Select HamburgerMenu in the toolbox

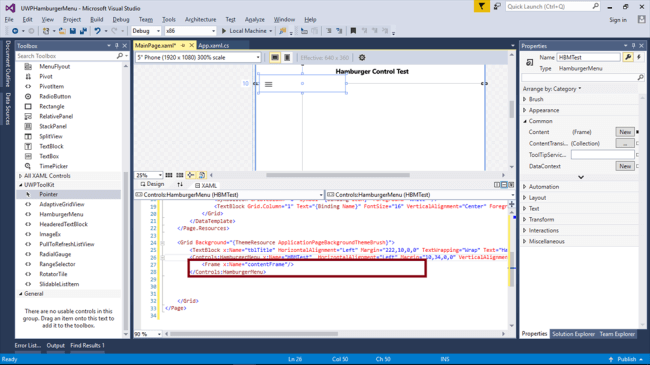point(61,214)
